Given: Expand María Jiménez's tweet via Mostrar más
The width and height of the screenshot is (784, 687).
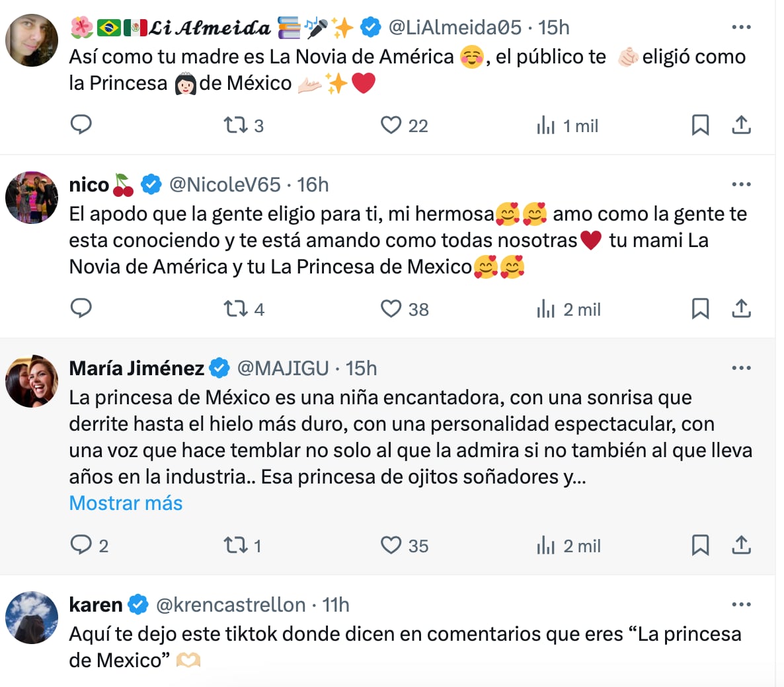Looking at the screenshot, I should pyautogui.click(x=125, y=503).
